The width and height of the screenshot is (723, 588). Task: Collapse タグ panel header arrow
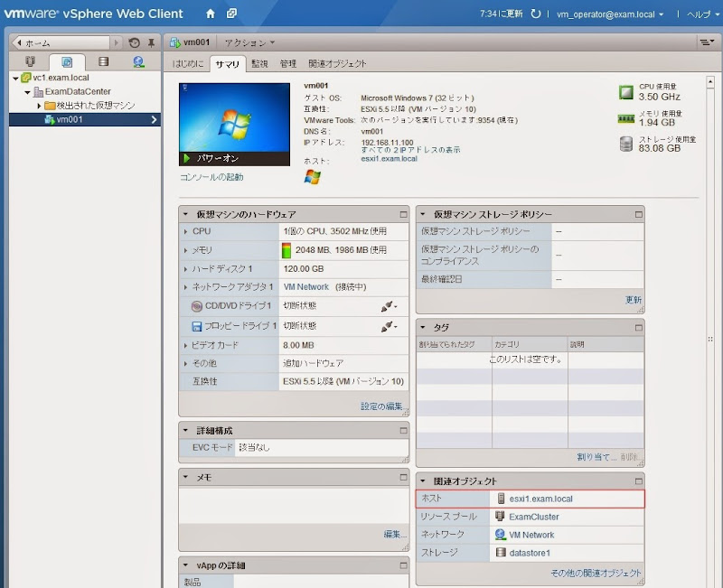point(422,328)
